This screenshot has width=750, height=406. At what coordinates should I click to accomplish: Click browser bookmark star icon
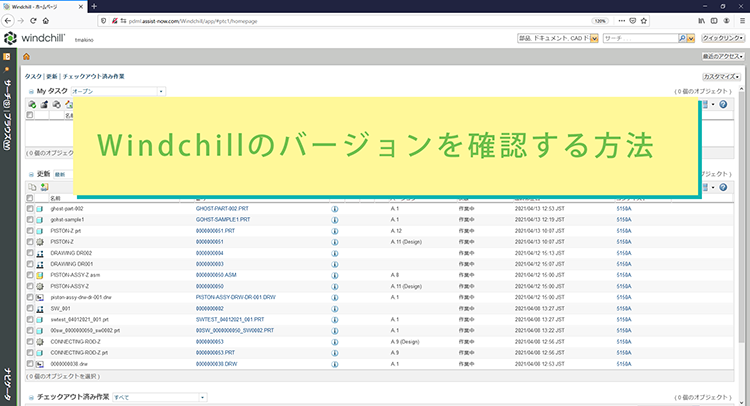tap(644, 21)
